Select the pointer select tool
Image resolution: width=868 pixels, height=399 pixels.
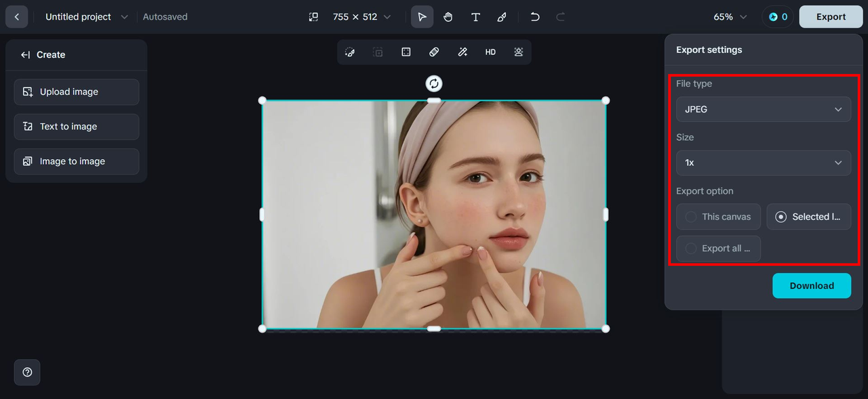[422, 17]
